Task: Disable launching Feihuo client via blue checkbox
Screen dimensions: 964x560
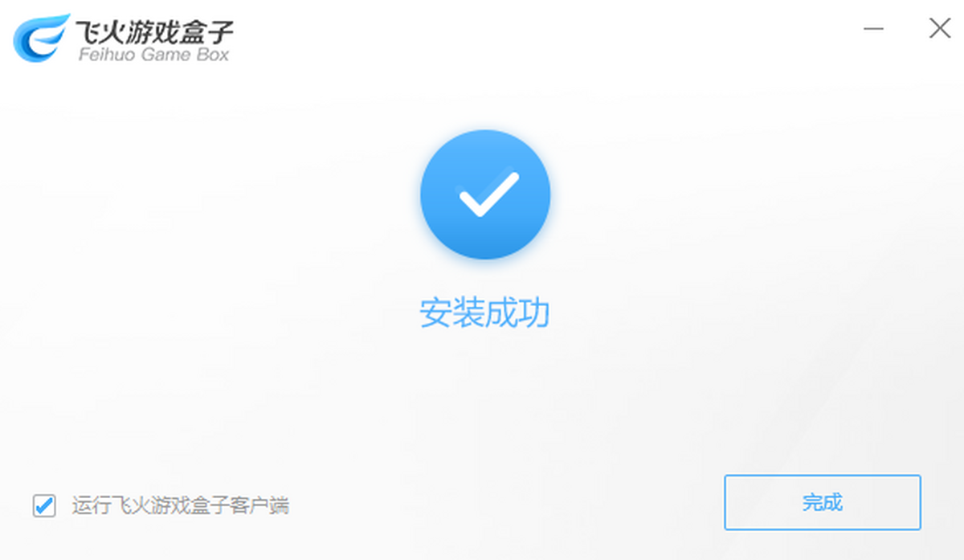Action: pyautogui.click(x=44, y=505)
